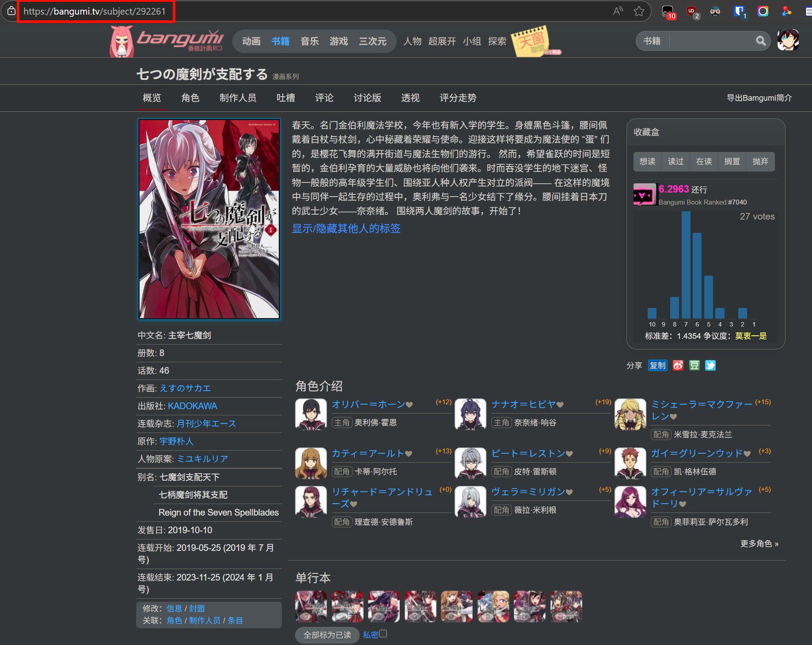812x645 pixels.
Task: Switch to the 吐槽 tab
Action: point(286,98)
